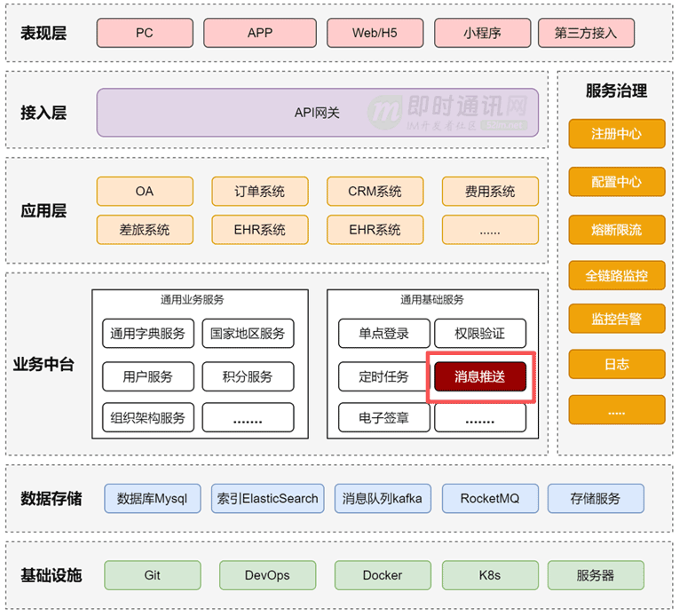Screen dimensions: 679x616
Task: Select the Docker infrastructure box
Action: (x=382, y=575)
